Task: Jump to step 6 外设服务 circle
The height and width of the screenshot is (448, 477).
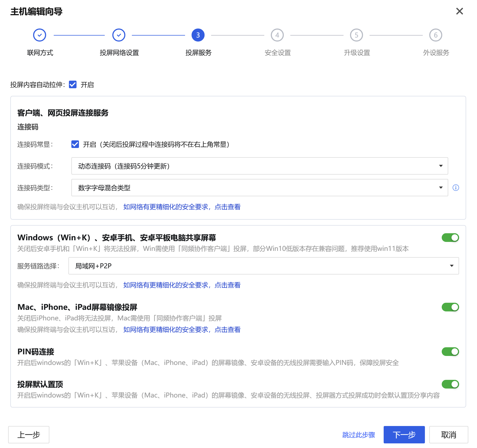Action: coord(436,35)
